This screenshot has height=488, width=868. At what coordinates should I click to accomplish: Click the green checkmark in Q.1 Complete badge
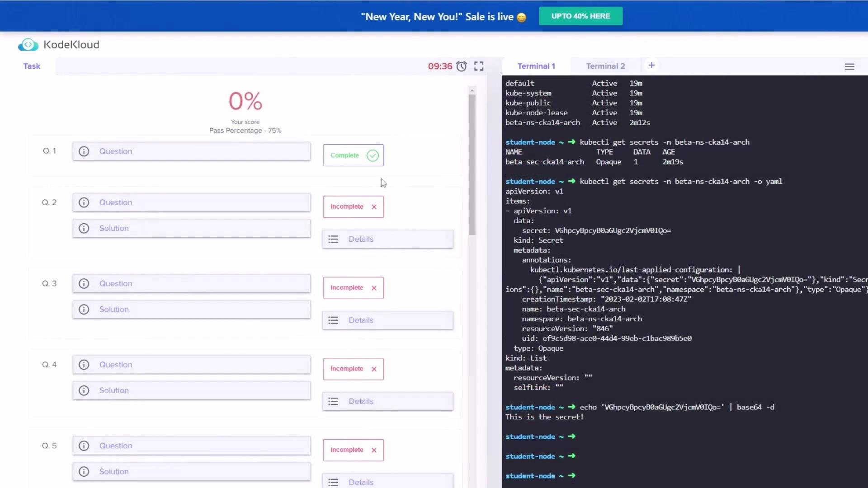373,155
